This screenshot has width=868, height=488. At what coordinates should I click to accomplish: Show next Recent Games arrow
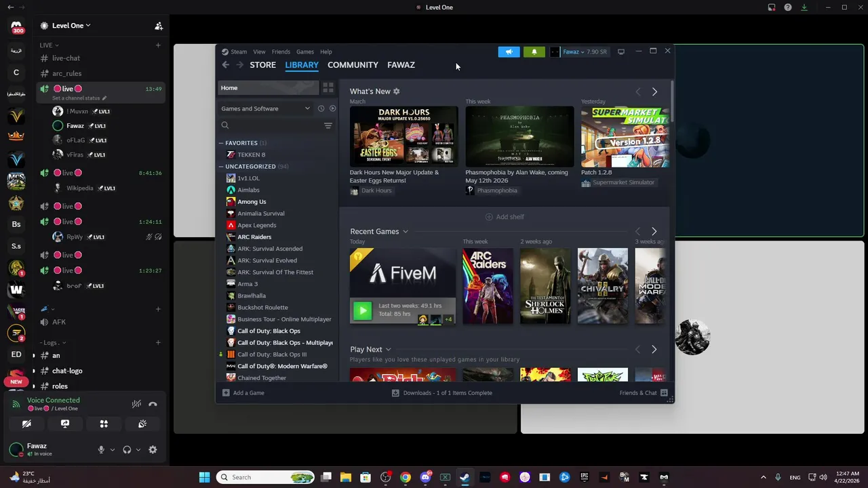(654, 232)
